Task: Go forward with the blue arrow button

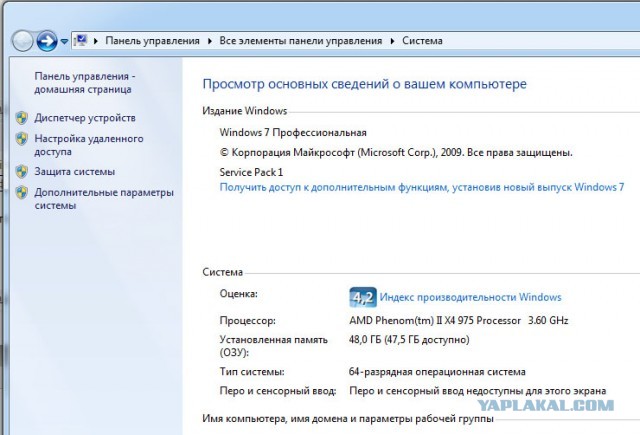Action: pos(47,41)
